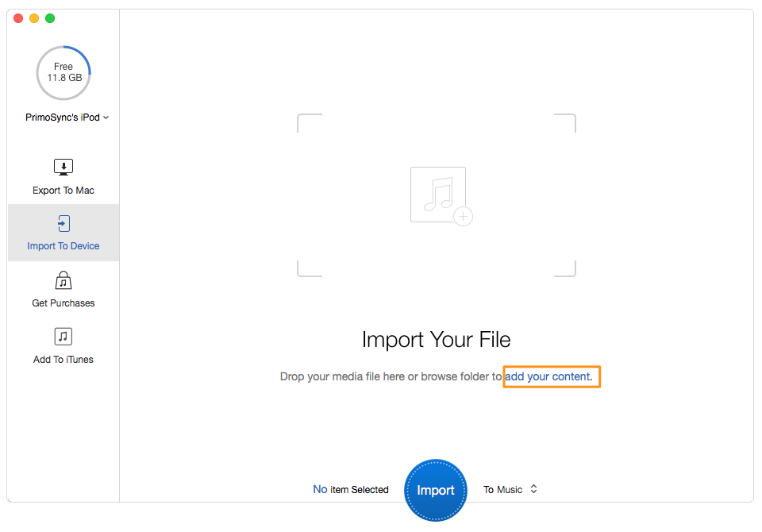The height and width of the screenshot is (532, 762).
Task: Follow the 'add your content.' link
Action: pos(548,376)
